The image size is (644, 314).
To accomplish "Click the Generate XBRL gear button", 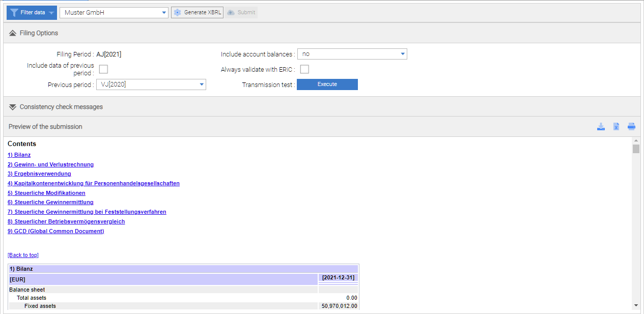I will click(x=198, y=12).
